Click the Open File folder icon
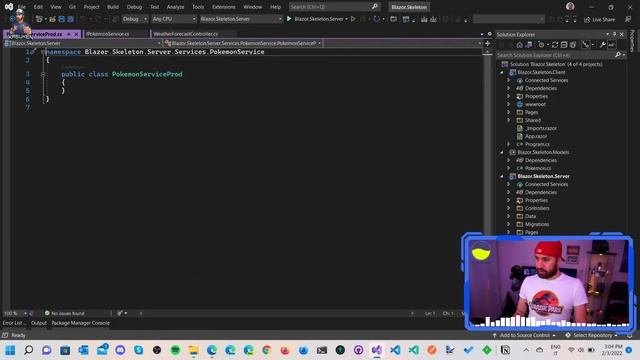The height and width of the screenshot is (360, 640). pos(52,19)
